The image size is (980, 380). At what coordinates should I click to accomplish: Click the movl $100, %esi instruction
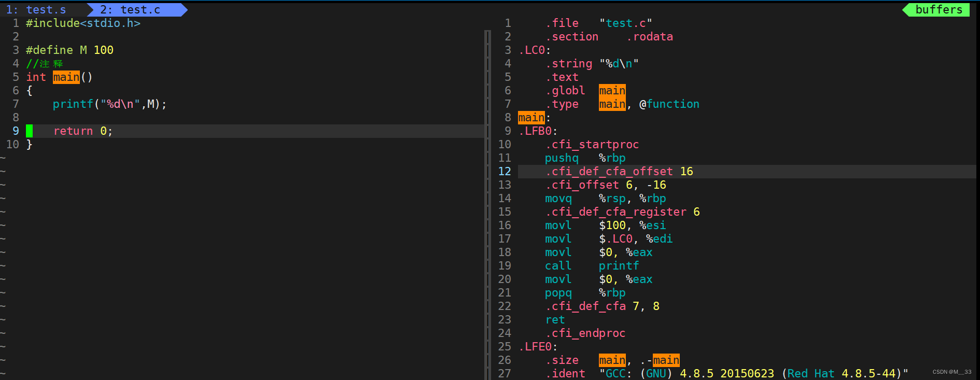(x=606, y=226)
